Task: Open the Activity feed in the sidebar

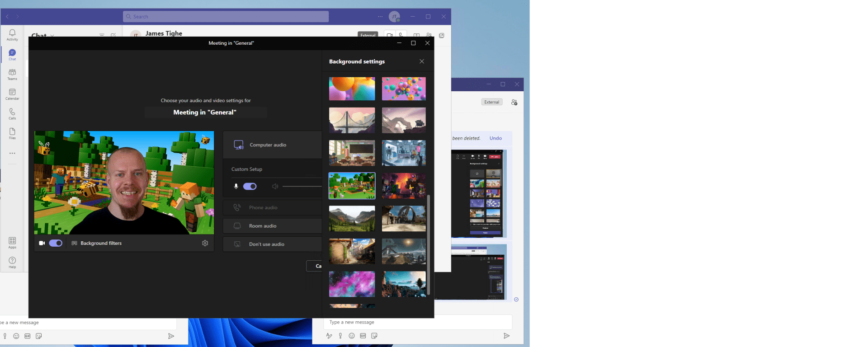Action: [12, 35]
